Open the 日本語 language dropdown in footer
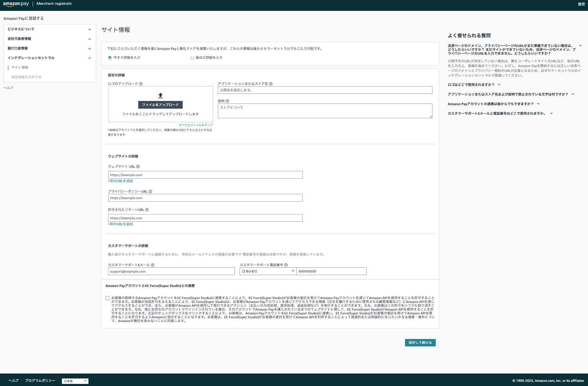588x386 pixels. [x=75, y=381]
